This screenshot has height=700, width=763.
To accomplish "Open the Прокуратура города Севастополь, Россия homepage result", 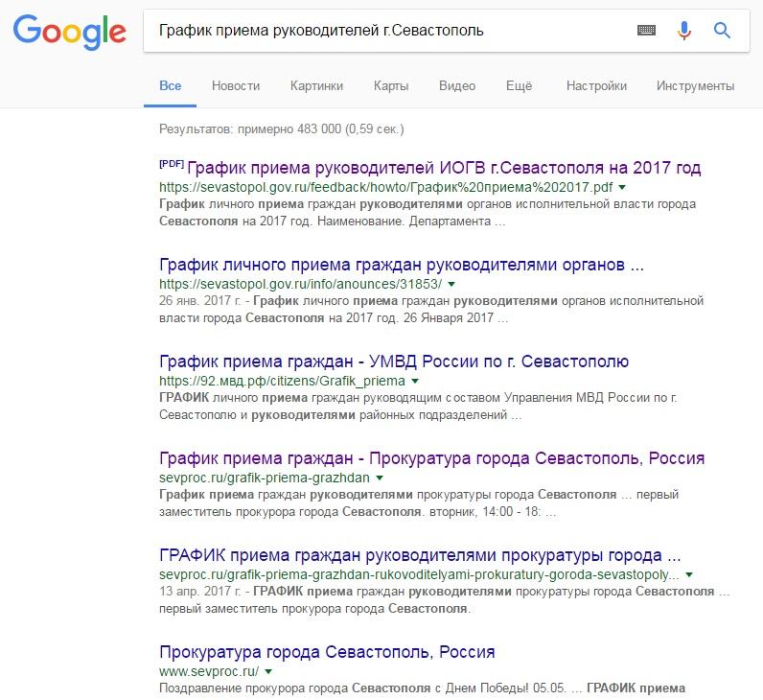I will [x=327, y=652].
